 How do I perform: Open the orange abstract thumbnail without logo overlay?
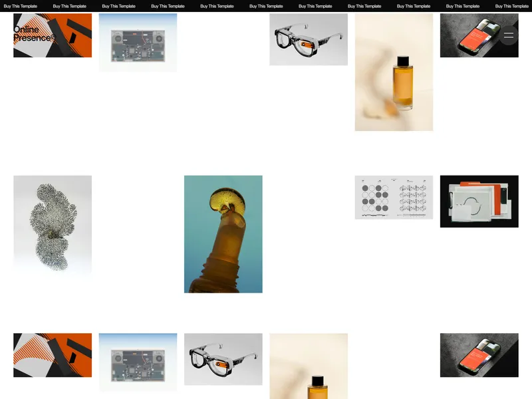(53, 355)
